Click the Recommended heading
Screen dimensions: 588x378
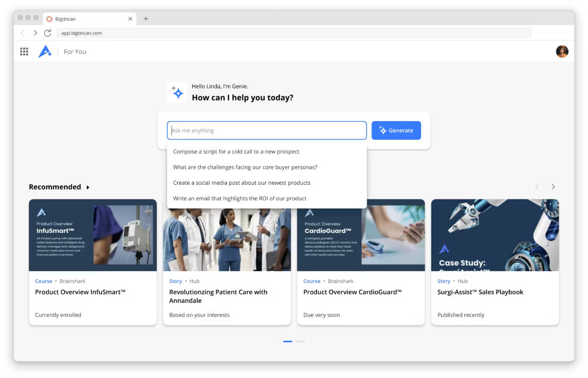coord(55,187)
